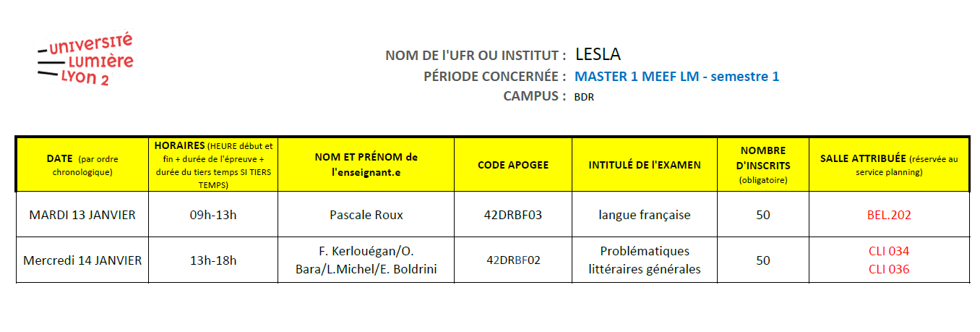This screenshot has height=332, width=980.
Task: Click the NOM ET PRÉNOM column header
Action: 366,165
